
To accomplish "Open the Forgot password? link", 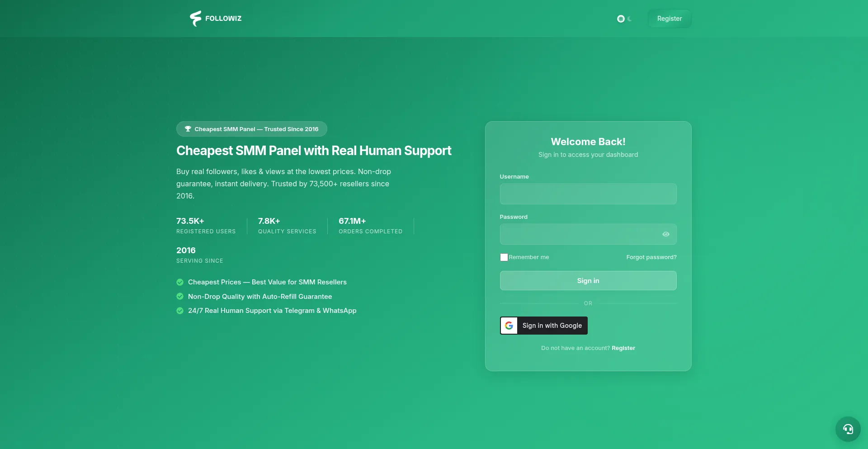I will [x=651, y=257].
